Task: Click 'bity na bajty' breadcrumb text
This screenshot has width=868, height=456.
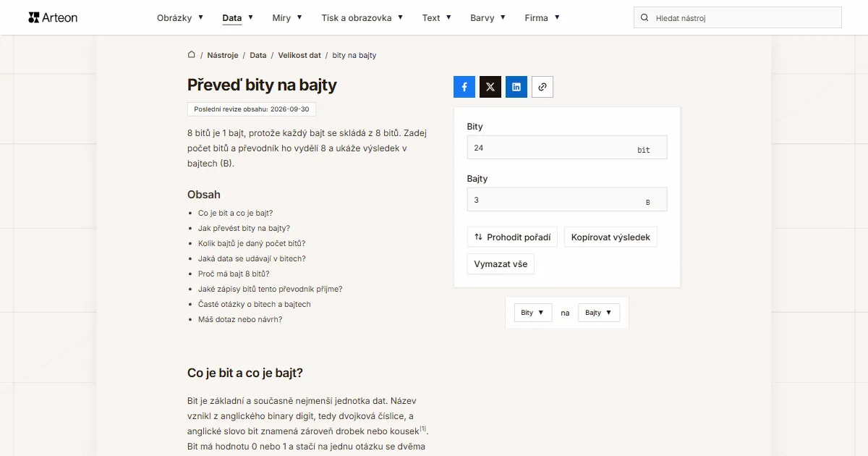Action: click(354, 55)
